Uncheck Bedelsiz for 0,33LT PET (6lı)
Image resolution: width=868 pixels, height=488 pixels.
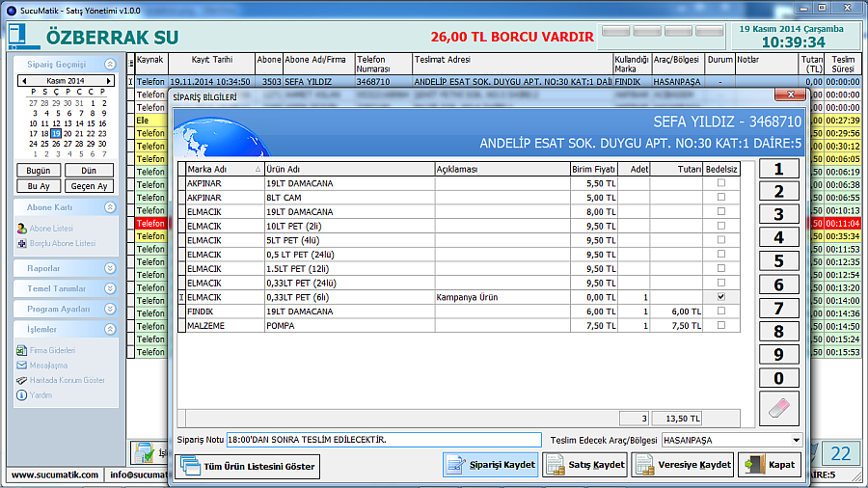point(720,297)
